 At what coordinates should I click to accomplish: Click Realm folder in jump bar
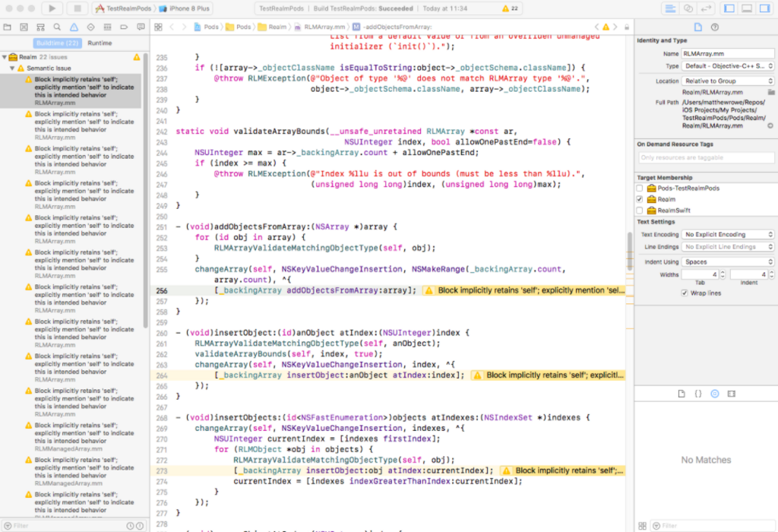[273, 27]
